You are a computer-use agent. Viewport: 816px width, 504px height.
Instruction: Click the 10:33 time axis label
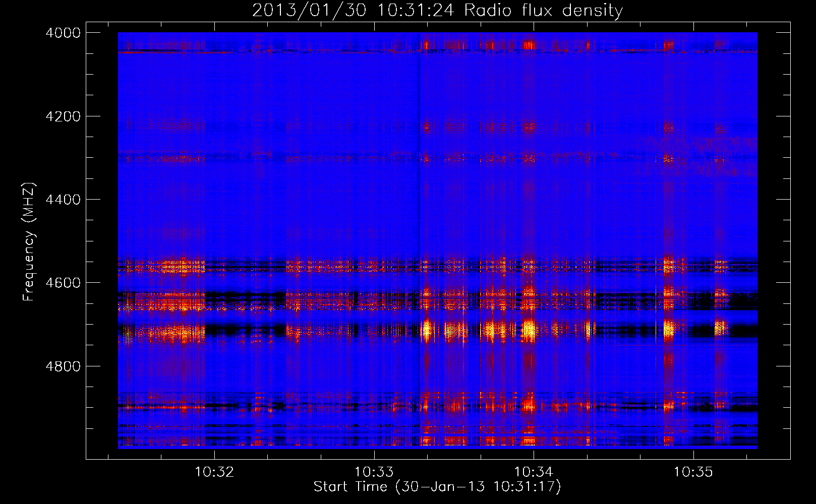374,472
